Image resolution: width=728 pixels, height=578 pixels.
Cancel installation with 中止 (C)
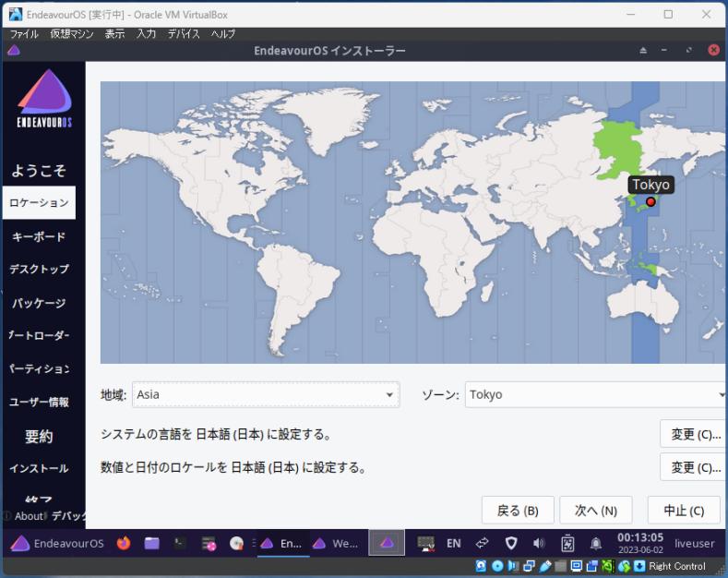point(684,511)
